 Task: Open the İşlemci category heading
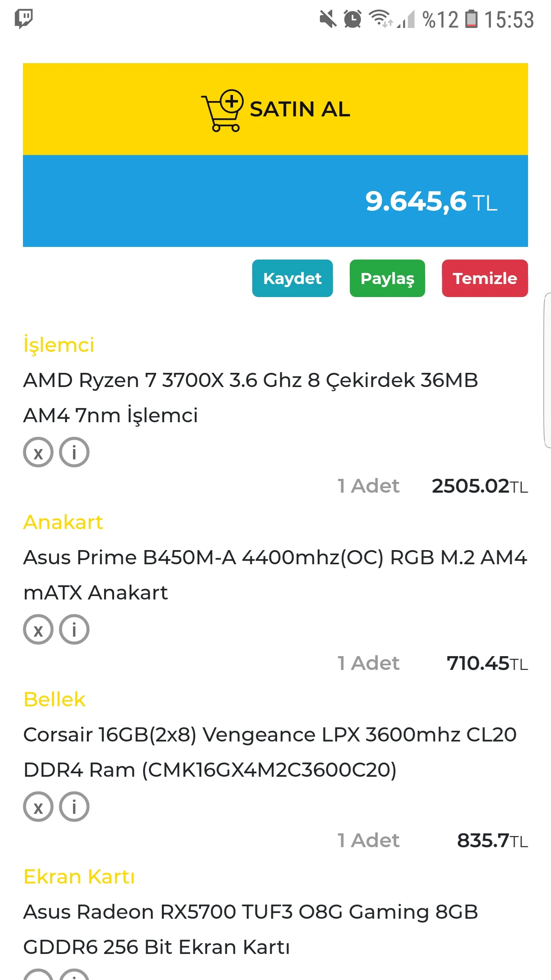pos(59,345)
